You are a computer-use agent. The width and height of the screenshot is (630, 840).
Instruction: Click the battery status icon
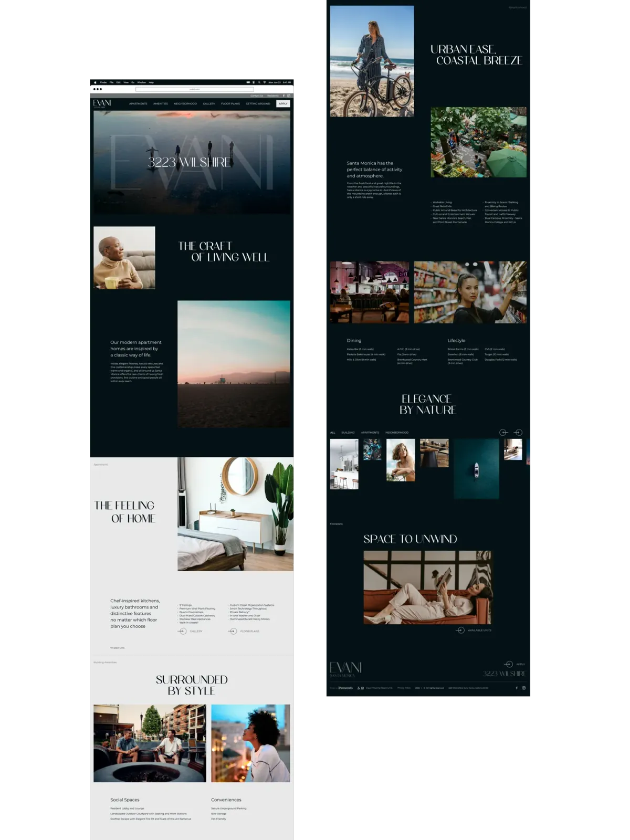(x=248, y=82)
